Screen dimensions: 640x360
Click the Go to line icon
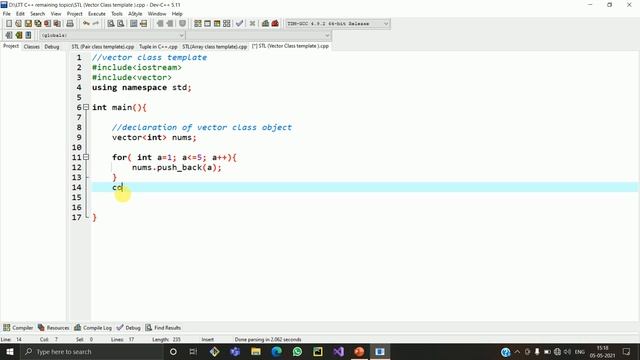coord(143,24)
